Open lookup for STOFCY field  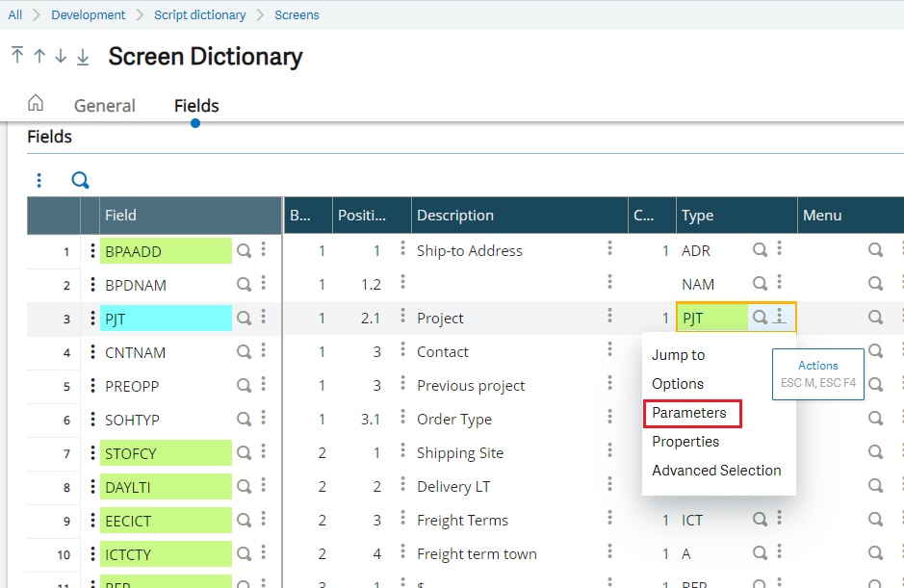click(x=245, y=453)
